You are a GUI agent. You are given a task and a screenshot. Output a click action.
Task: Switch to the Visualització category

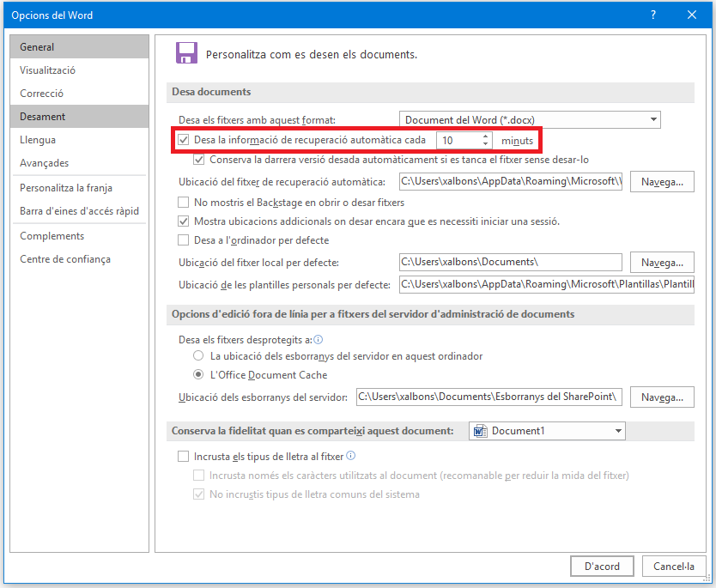click(48, 70)
